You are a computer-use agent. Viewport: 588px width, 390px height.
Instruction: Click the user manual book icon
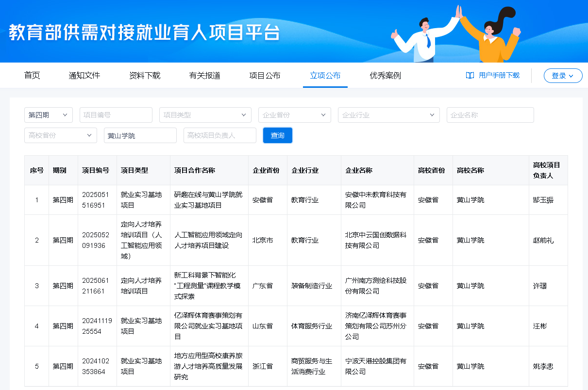[x=470, y=76]
